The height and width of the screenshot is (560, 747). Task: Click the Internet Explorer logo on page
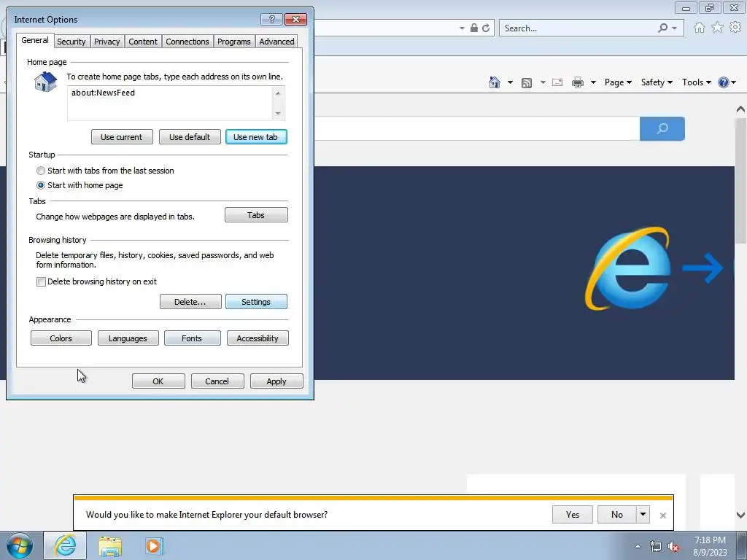coord(628,268)
